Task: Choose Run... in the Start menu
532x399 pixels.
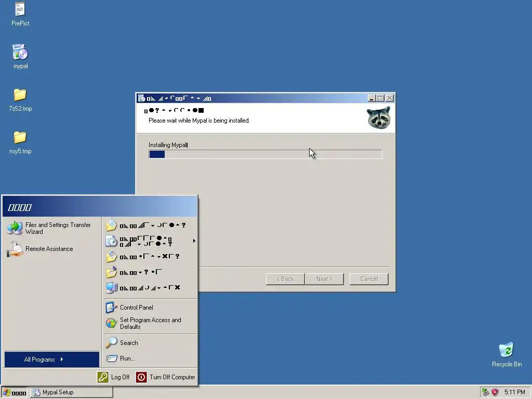Action: [x=150, y=358]
